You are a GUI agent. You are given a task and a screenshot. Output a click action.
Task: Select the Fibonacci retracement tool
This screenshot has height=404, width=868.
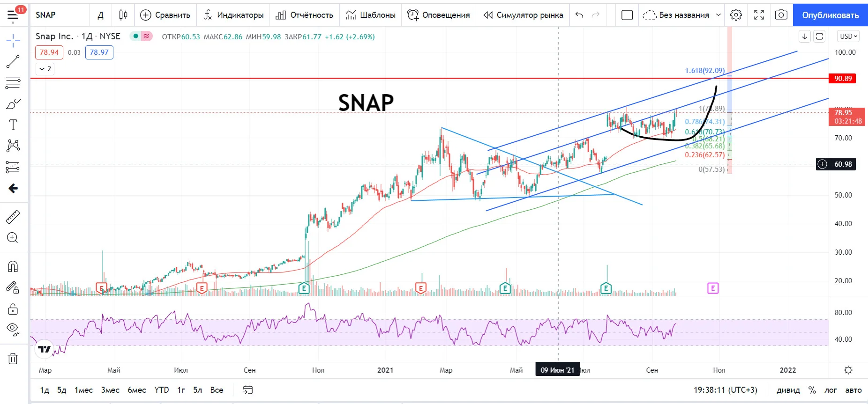coord(13,83)
